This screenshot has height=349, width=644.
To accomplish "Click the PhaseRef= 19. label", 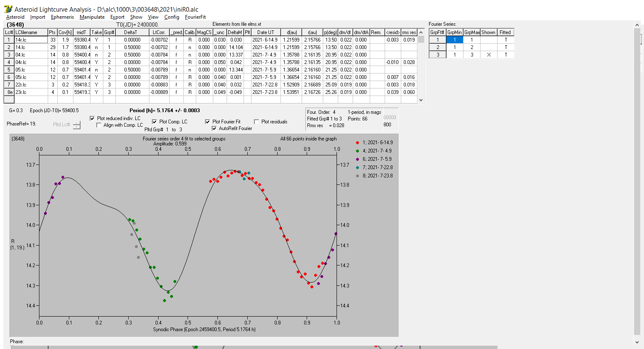I will pyautogui.click(x=21, y=124).
